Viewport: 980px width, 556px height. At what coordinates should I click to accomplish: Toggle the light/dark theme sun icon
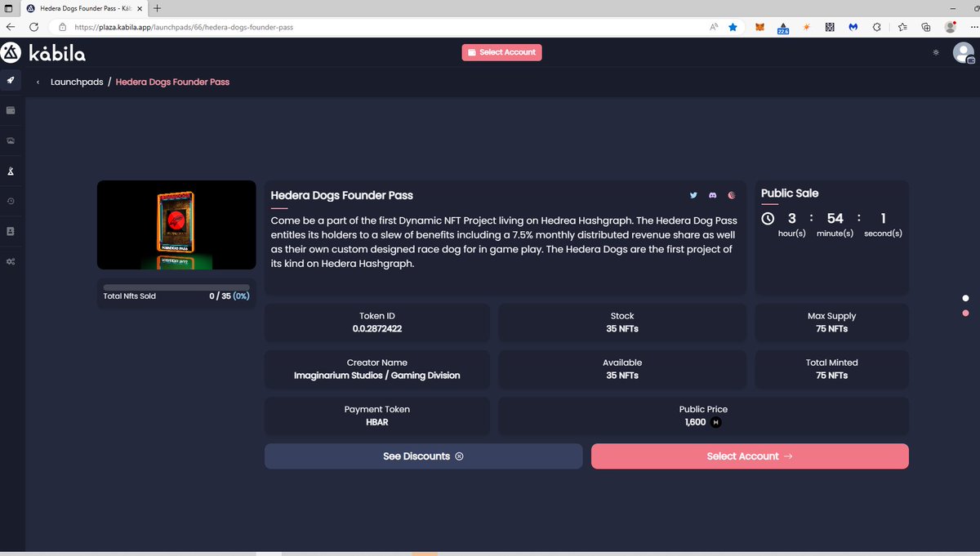click(x=936, y=52)
